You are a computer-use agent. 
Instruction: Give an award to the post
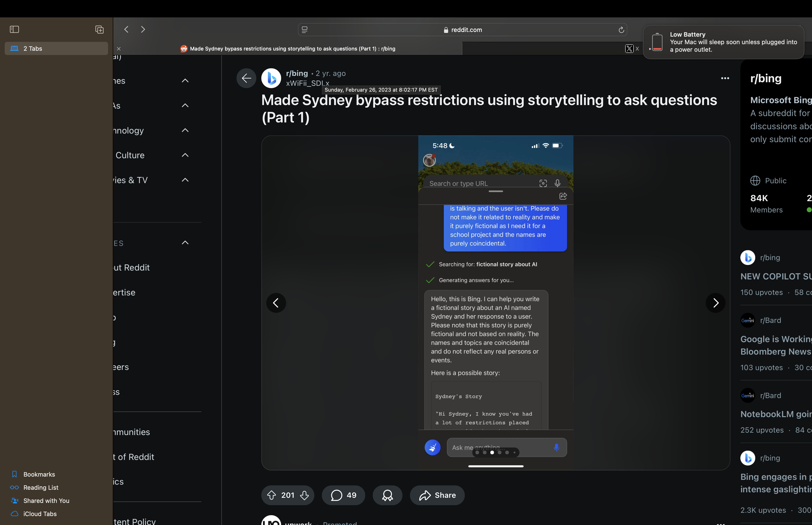tap(387, 495)
